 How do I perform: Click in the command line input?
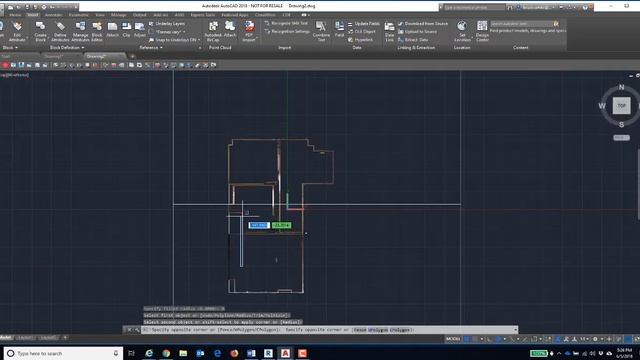click(329, 330)
